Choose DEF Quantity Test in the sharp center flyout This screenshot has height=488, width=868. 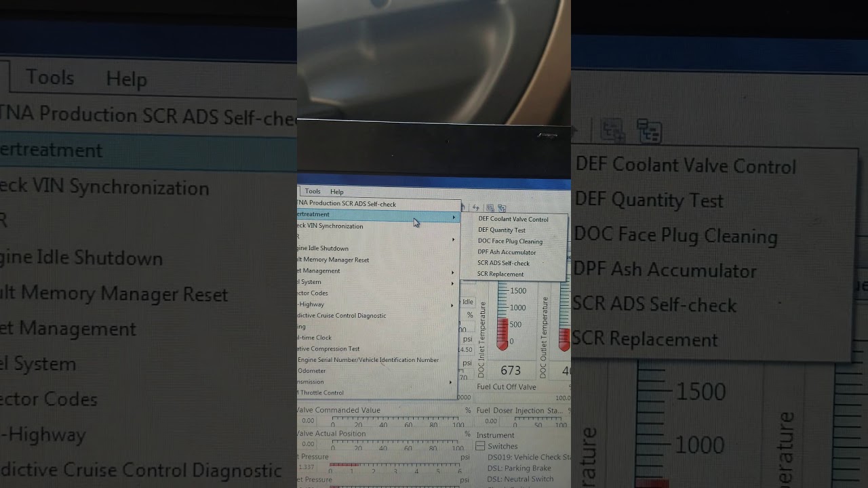[x=502, y=230]
